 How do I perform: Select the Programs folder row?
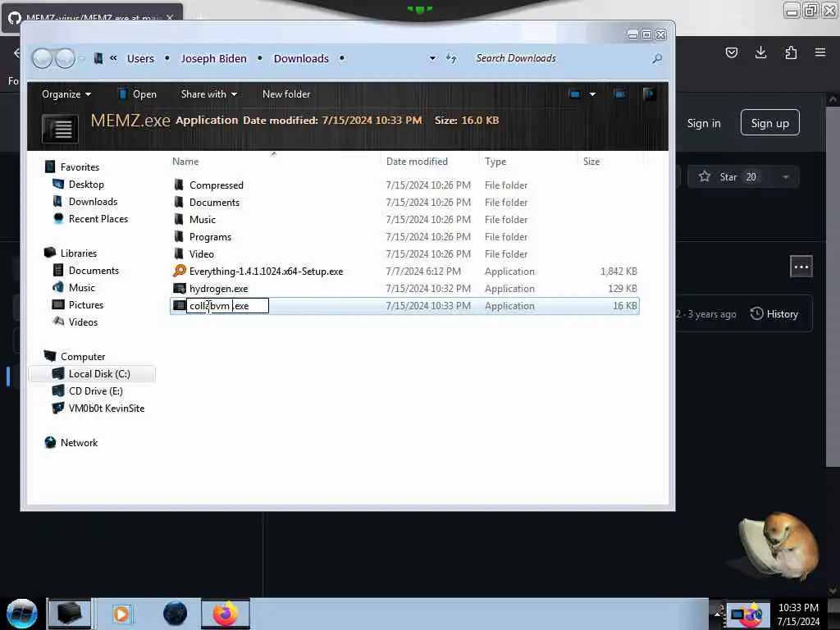click(404, 237)
